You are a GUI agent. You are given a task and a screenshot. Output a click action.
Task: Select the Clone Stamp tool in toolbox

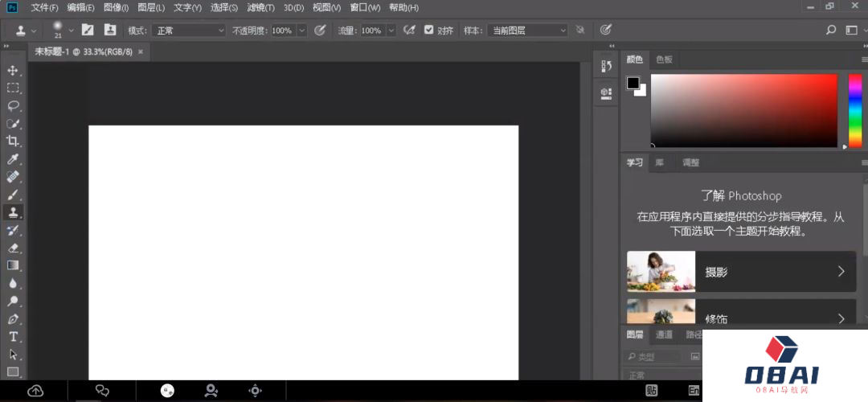13,212
